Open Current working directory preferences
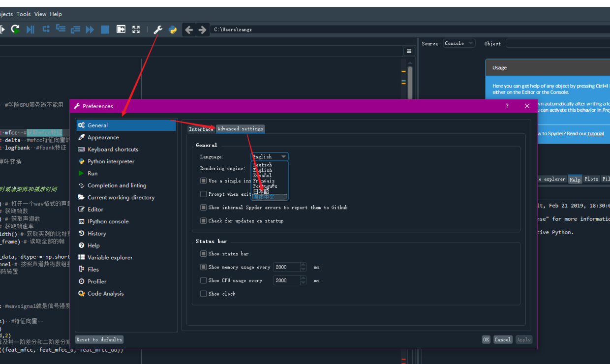 [x=126, y=197]
